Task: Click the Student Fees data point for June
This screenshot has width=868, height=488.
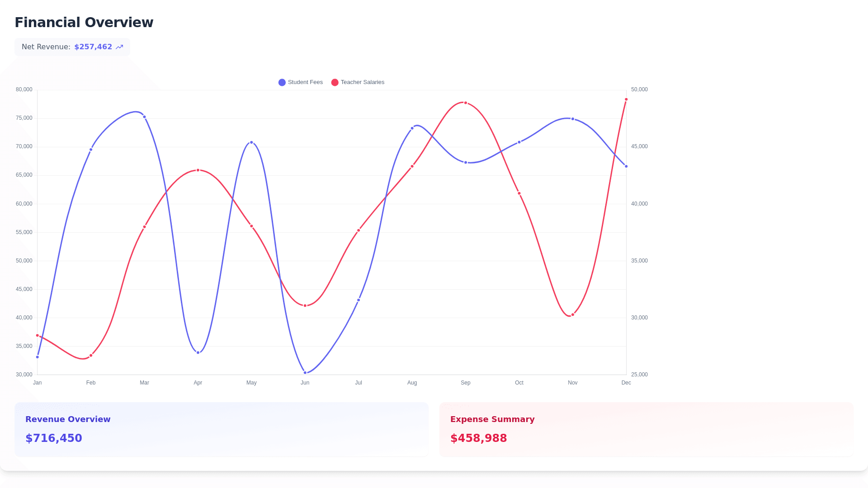Action: click(x=305, y=373)
